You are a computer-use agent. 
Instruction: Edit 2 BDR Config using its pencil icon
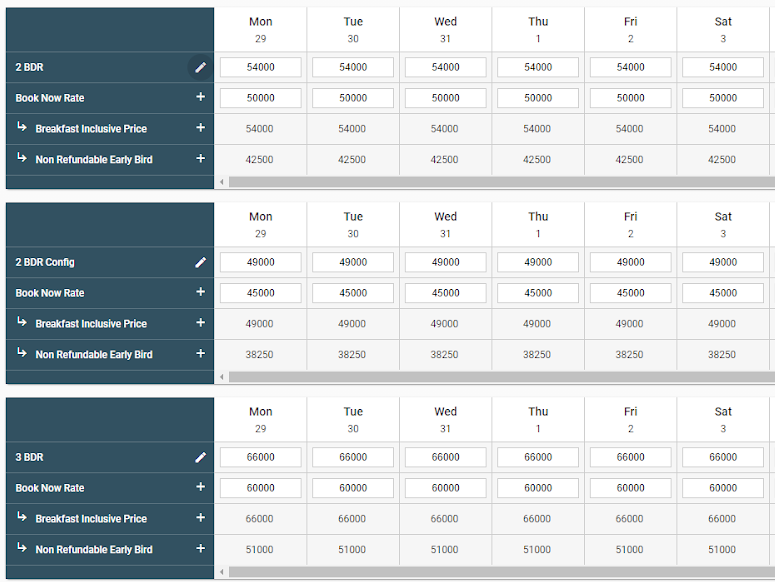click(200, 262)
